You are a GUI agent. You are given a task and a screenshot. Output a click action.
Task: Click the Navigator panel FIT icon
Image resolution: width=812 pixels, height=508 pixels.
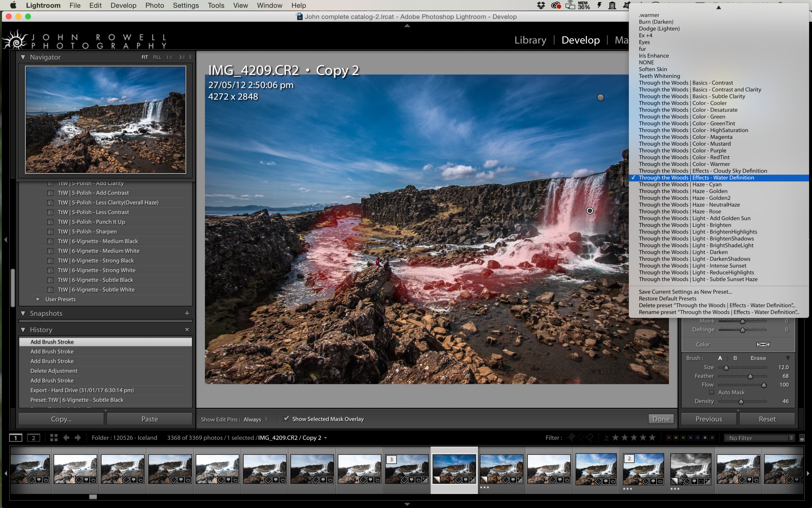tap(145, 57)
